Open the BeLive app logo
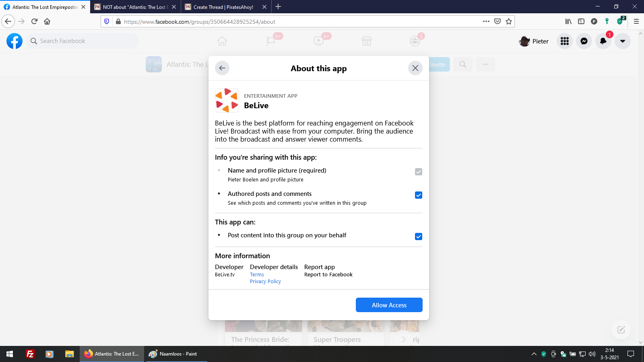 coord(227,101)
